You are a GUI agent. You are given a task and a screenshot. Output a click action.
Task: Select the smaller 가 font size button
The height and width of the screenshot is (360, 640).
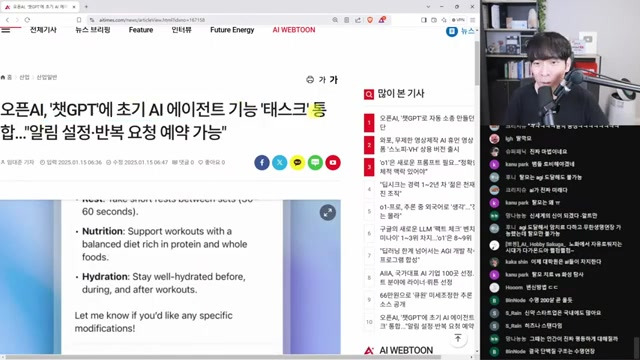(x=322, y=80)
